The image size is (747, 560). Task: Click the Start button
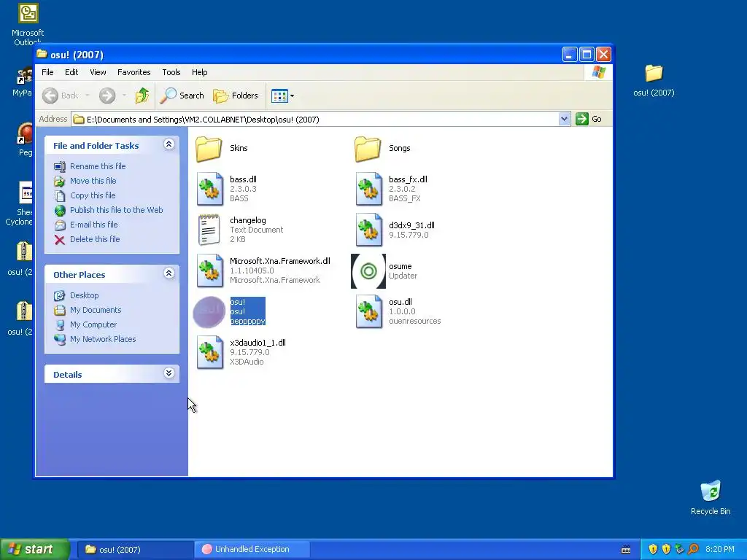point(35,550)
